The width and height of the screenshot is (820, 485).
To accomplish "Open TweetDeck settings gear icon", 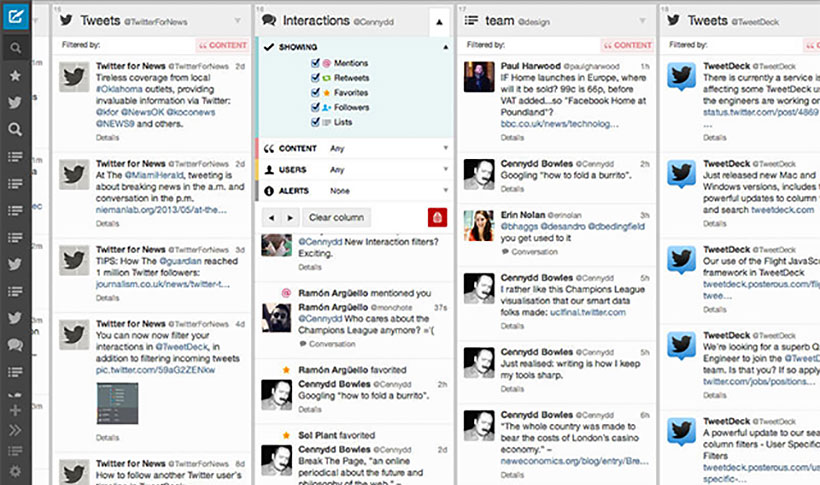I will pos(15,471).
